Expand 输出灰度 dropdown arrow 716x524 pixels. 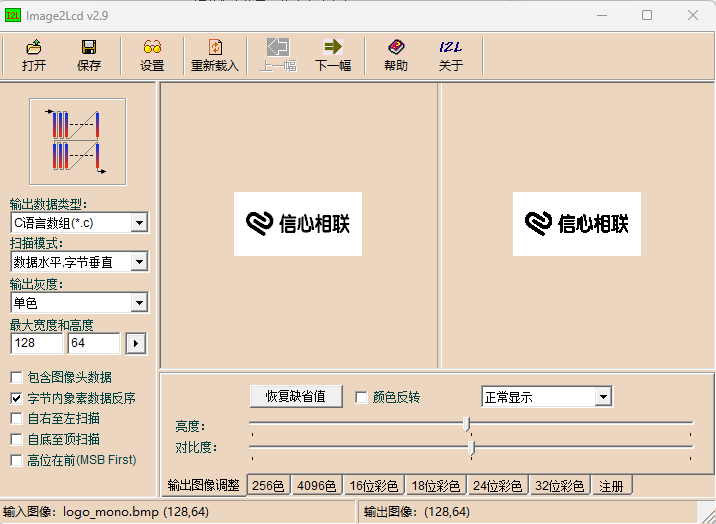point(139,302)
